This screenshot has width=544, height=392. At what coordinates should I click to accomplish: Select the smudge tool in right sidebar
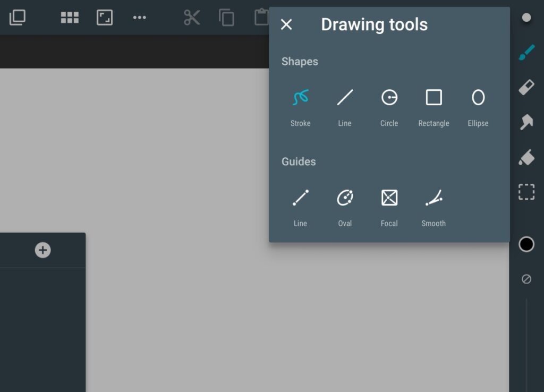(526, 122)
